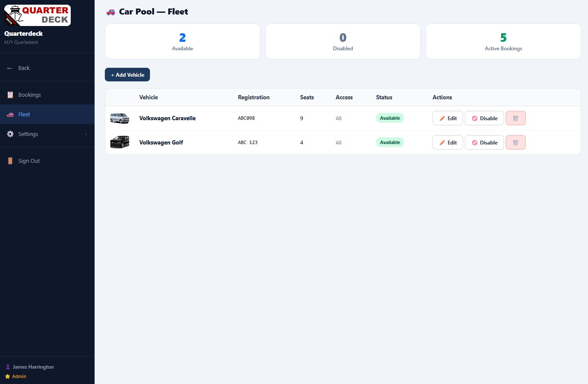Click the Available badge for Caravelle

click(x=390, y=118)
